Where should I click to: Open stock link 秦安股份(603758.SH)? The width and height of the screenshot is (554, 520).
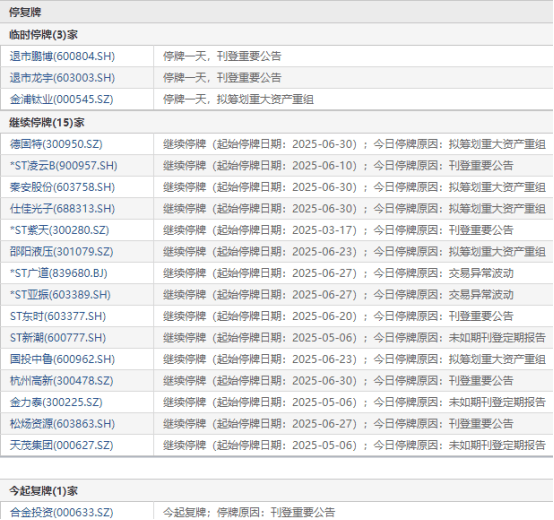tap(62, 187)
